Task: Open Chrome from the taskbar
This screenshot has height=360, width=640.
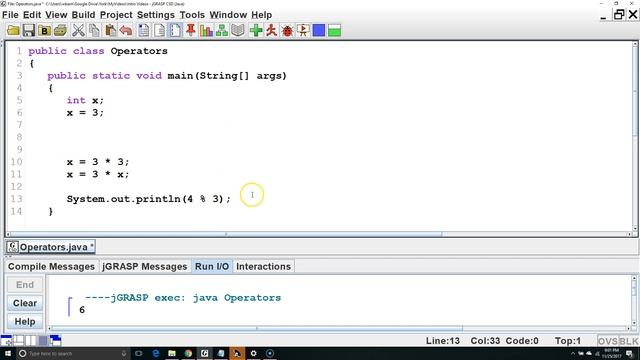Action: (188, 353)
